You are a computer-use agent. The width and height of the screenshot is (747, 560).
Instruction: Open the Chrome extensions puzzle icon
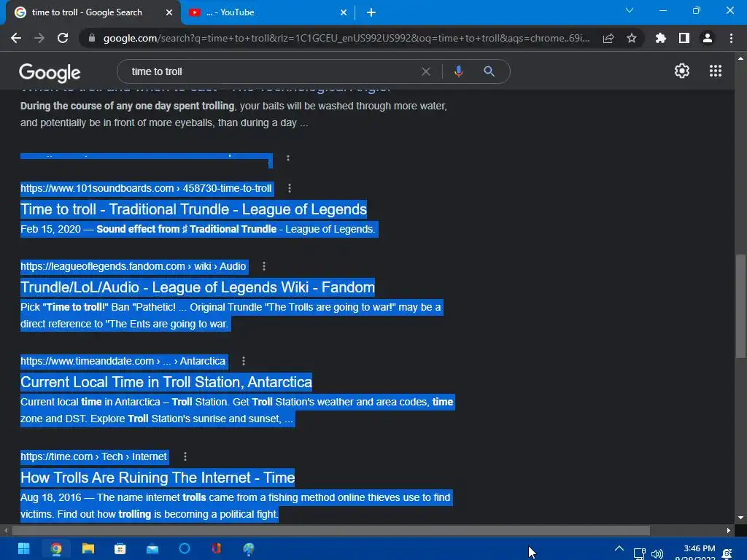pos(660,38)
